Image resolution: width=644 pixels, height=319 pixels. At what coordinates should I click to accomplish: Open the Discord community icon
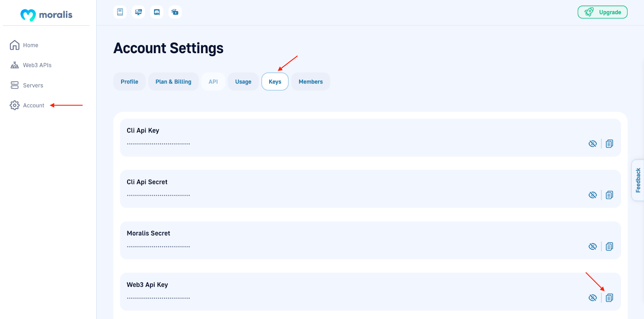(157, 12)
